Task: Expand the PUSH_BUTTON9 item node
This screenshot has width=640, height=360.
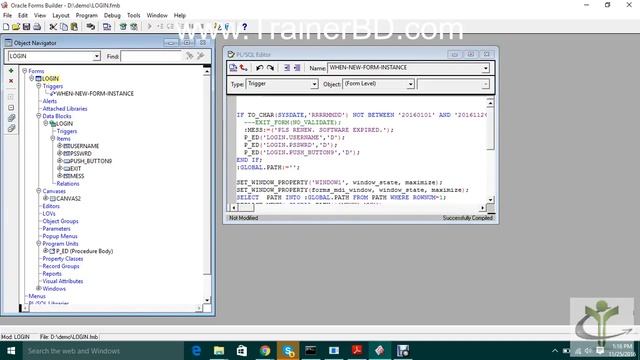Action: [60, 161]
